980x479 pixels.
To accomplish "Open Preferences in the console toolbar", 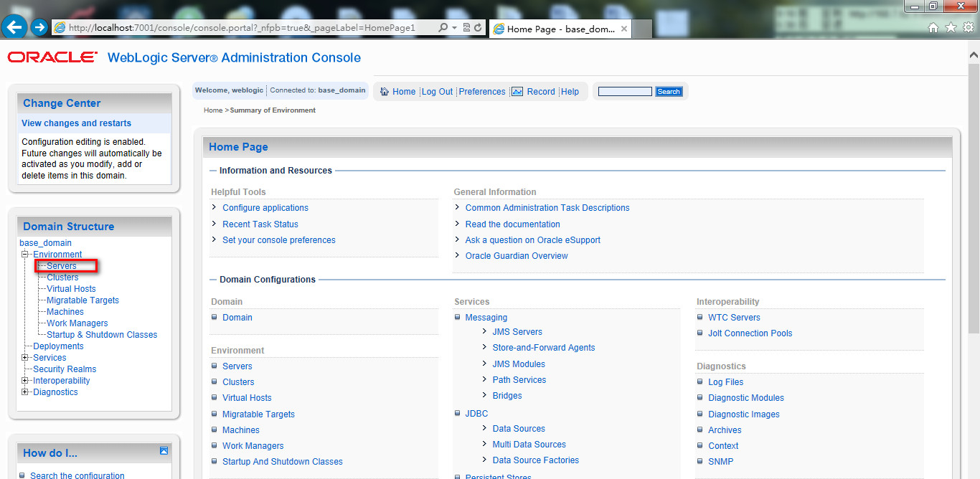I will click(482, 92).
